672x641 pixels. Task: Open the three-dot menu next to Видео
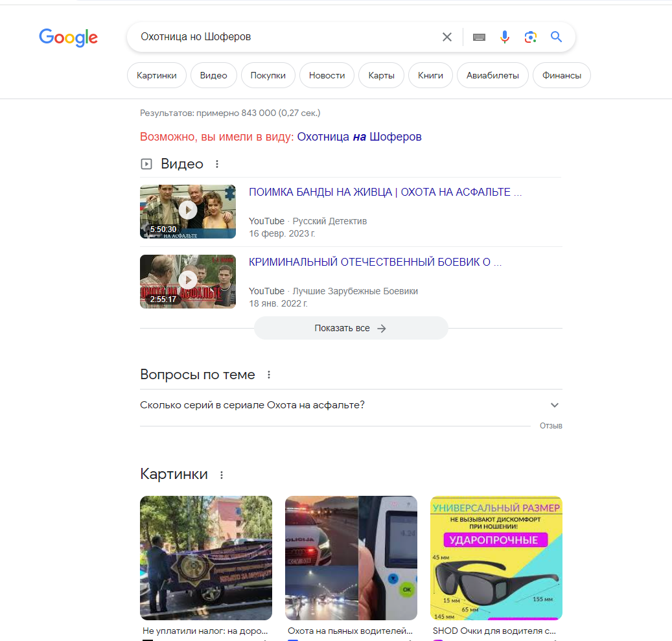pos(217,164)
